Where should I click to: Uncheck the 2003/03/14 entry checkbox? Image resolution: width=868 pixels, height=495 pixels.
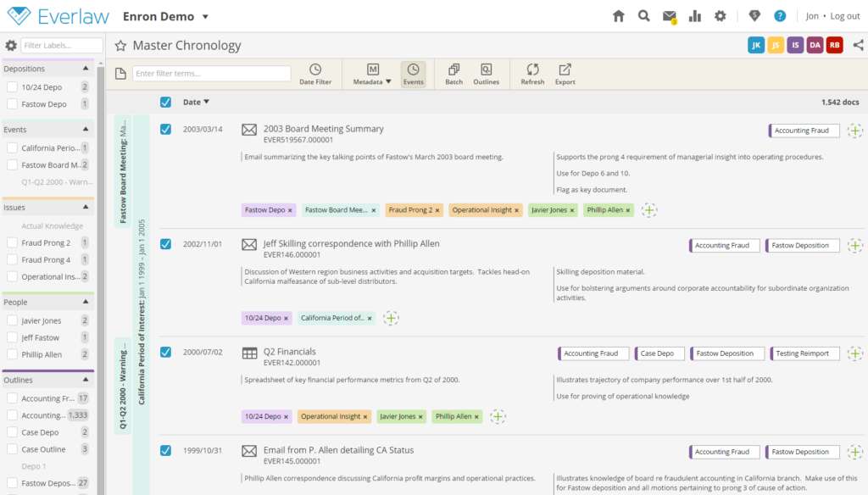pos(165,129)
